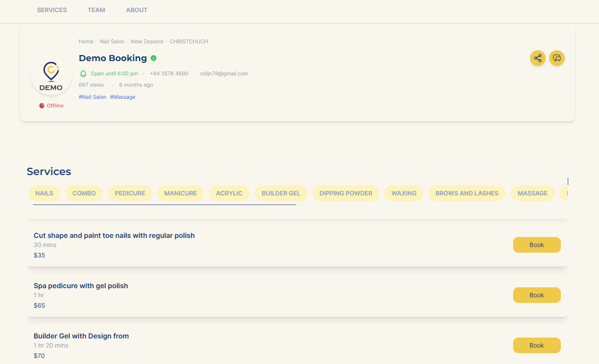Select the DIPPING POWDER category tab
This screenshot has height=364, width=599.
click(346, 193)
